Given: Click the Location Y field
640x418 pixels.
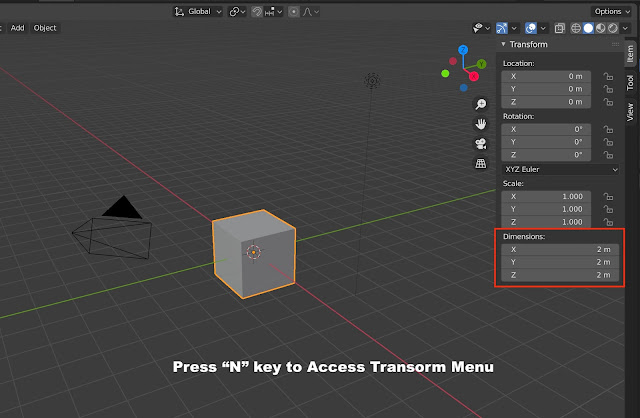Looking at the screenshot, I should (546, 89).
